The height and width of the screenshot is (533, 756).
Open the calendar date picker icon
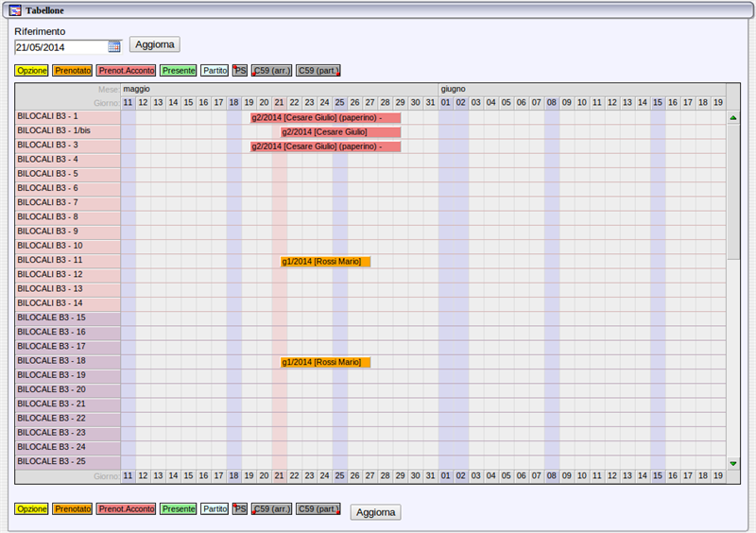(x=114, y=45)
